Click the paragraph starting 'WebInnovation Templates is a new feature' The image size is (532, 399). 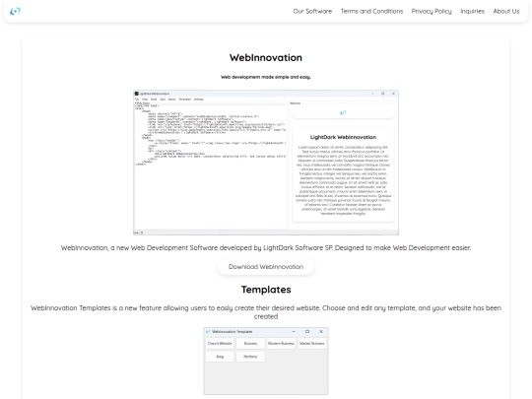pyautogui.click(x=266, y=312)
